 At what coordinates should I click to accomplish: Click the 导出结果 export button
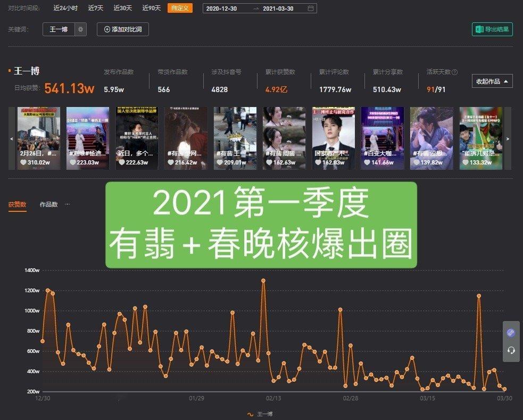(x=492, y=29)
